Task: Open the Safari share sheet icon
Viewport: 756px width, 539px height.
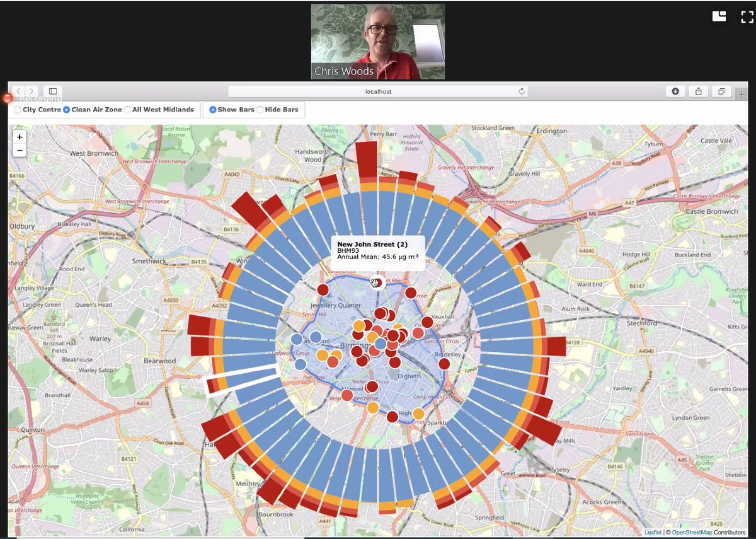Action: click(x=698, y=91)
